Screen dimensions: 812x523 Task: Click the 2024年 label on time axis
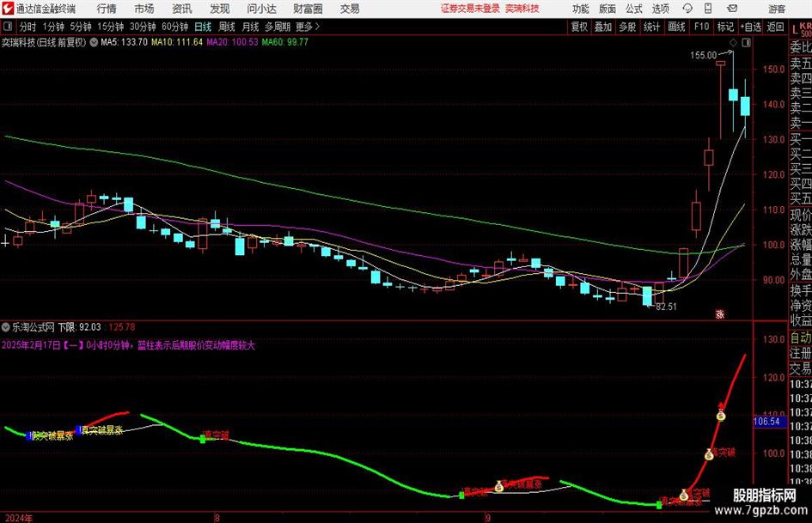[x=17, y=518]
